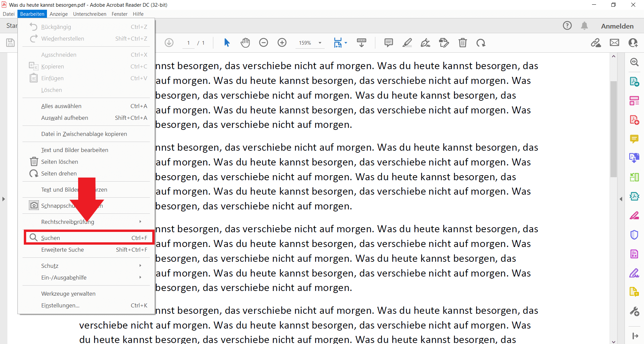Choose Seiten drehen menu entry
Screen dimensions: 644x344
click(x=87, y=174)
